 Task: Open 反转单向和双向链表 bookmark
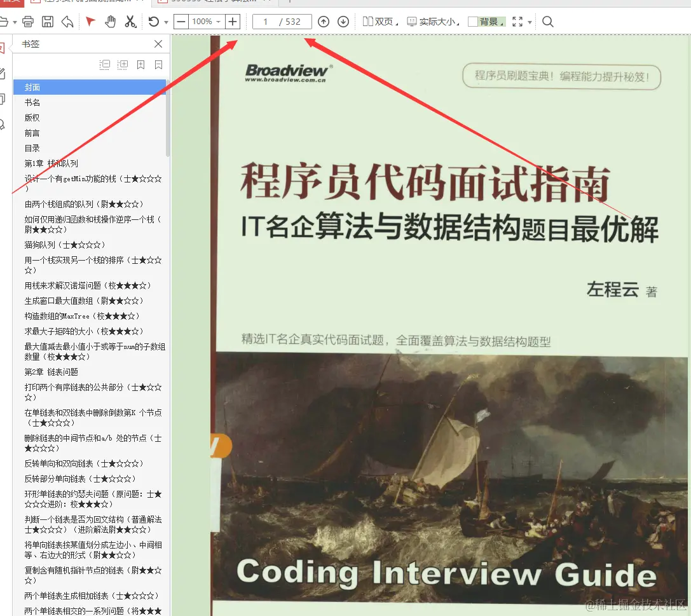84,463
